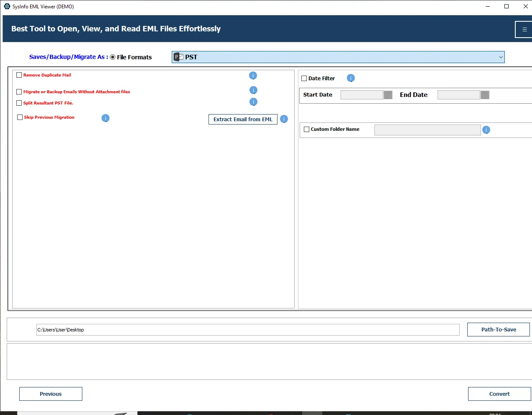Turn on the Date Filter checkbox
The width and height of the screenshot is (532, 415).
304,79
